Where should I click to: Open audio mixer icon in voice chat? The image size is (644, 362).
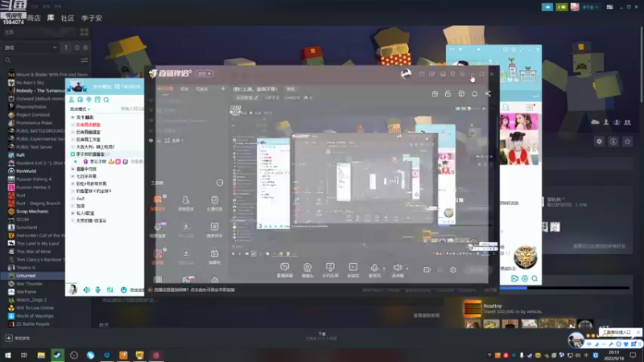tap(110, 290)
